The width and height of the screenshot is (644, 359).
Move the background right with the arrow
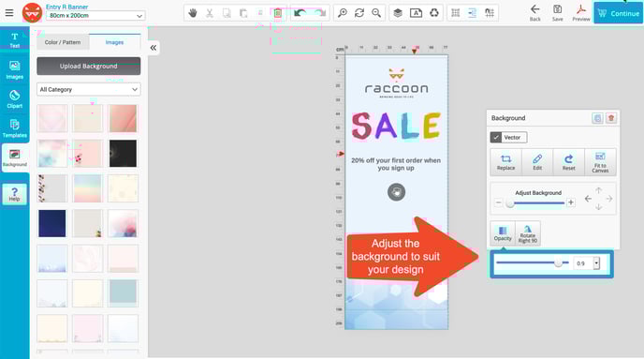point(609,199)
